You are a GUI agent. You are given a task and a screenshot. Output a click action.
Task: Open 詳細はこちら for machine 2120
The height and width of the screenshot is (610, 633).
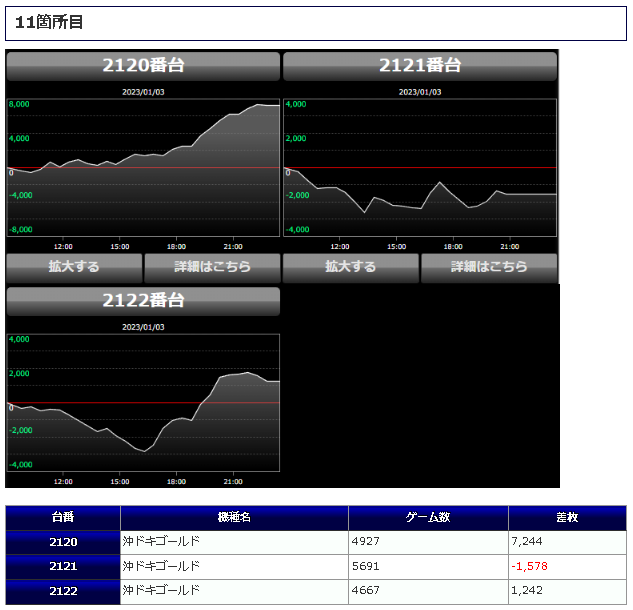pyautogui.click(x=212, y=268)
